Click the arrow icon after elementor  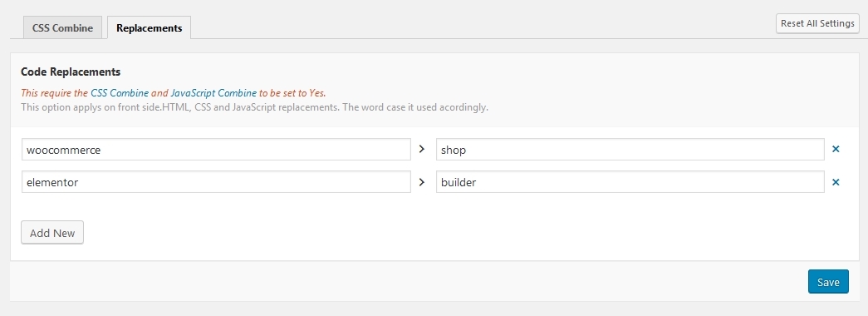(422, 182)
